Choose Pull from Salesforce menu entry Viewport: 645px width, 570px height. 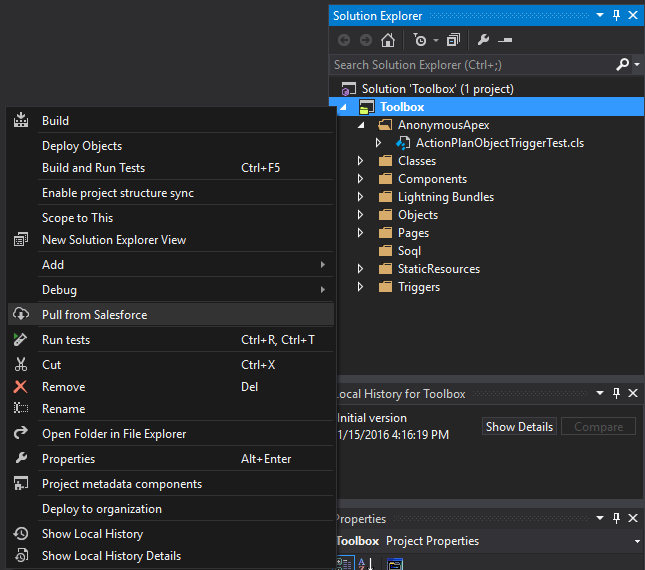[x=94, y=315]
